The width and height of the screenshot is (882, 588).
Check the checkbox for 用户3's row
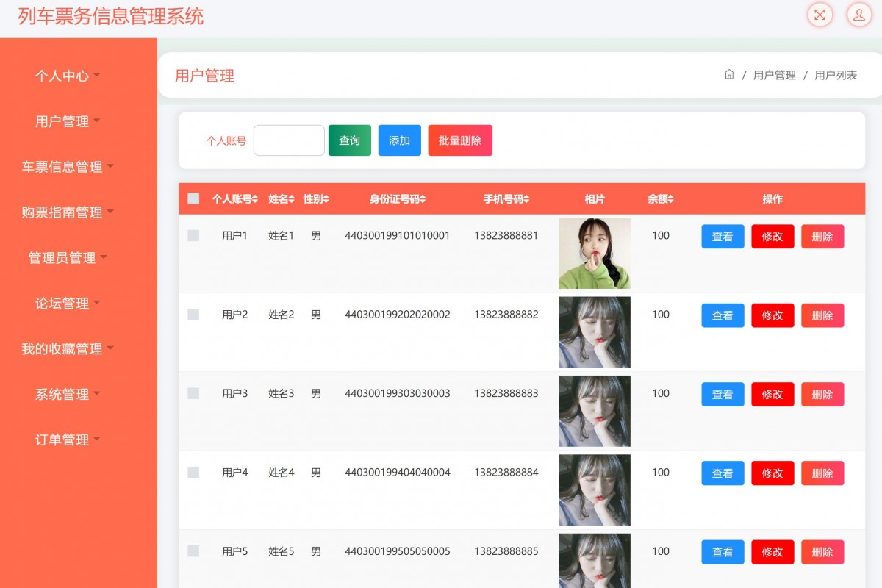click(x=193, y=393)
